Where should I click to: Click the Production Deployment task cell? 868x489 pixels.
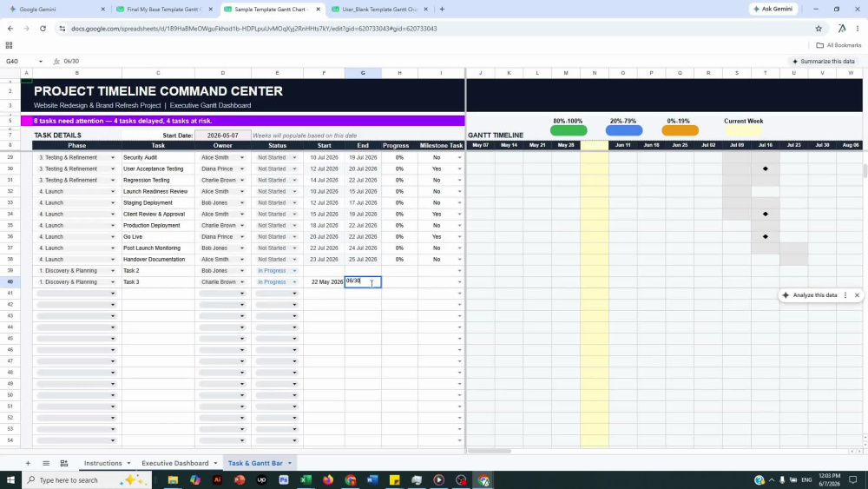point(158,226)
